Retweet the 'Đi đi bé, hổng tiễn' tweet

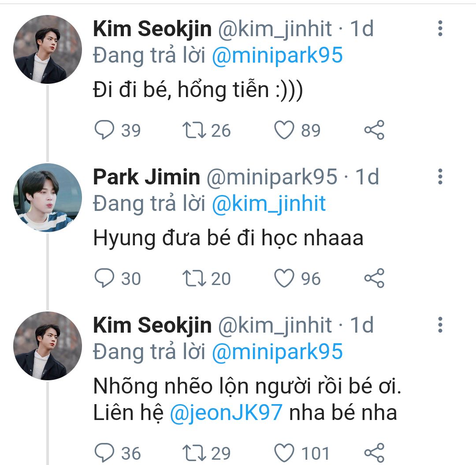[193, 130]
